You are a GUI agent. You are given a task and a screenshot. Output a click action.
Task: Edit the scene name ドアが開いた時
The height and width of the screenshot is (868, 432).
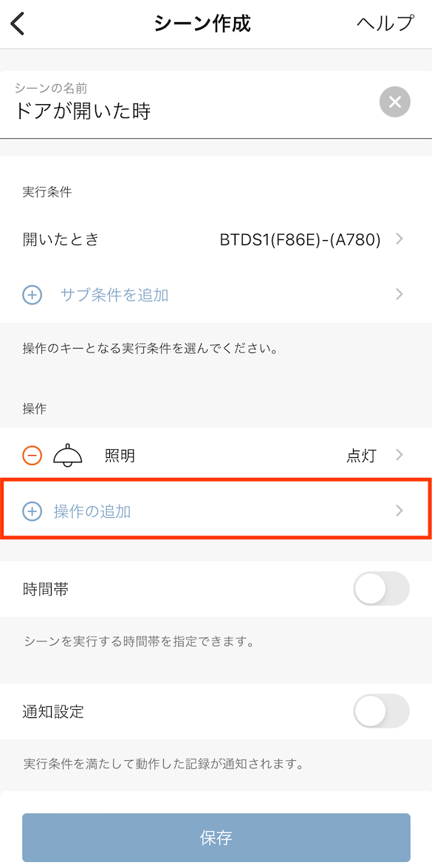pyautogui.click(x=83, y=112)
